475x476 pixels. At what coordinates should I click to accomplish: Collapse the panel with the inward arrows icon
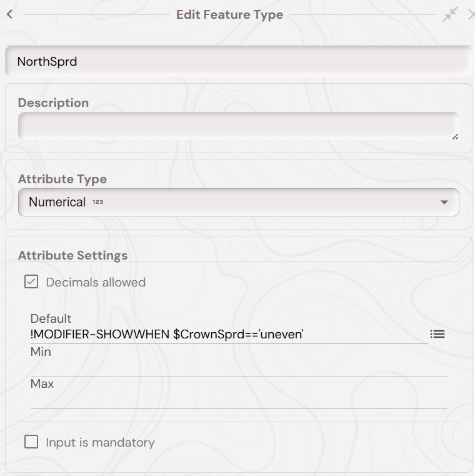(x=450, y=14)
